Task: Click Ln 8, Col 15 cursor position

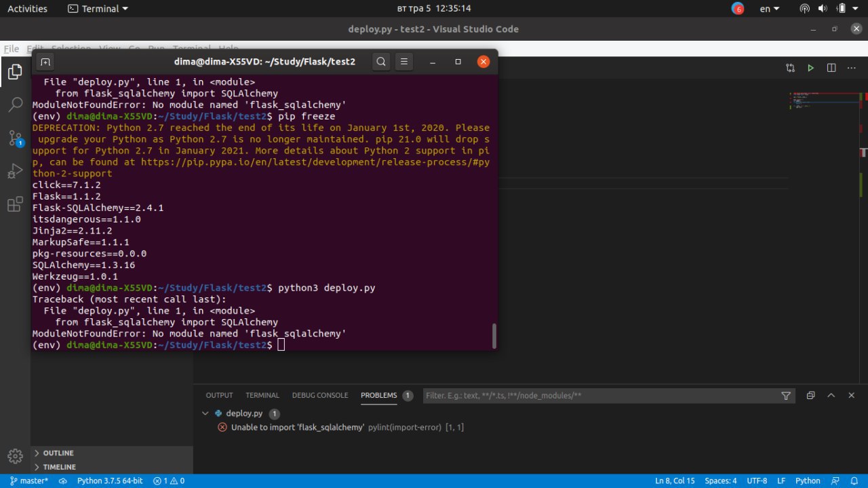Action: click(675, 481)
